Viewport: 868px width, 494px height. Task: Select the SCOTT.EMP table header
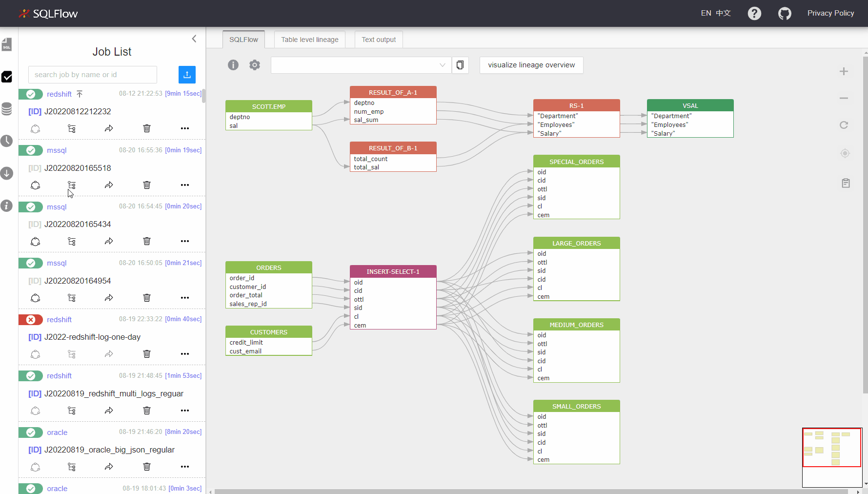point(269,106)
